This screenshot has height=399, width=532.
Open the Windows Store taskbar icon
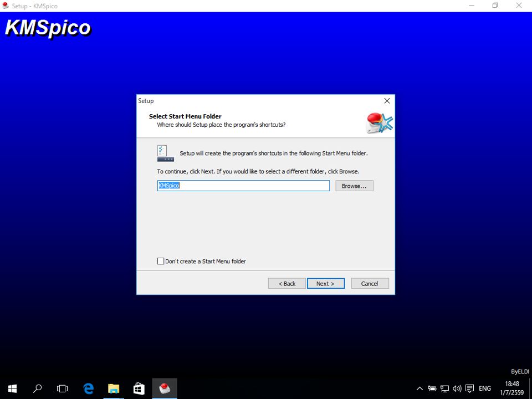click(139, 388)
